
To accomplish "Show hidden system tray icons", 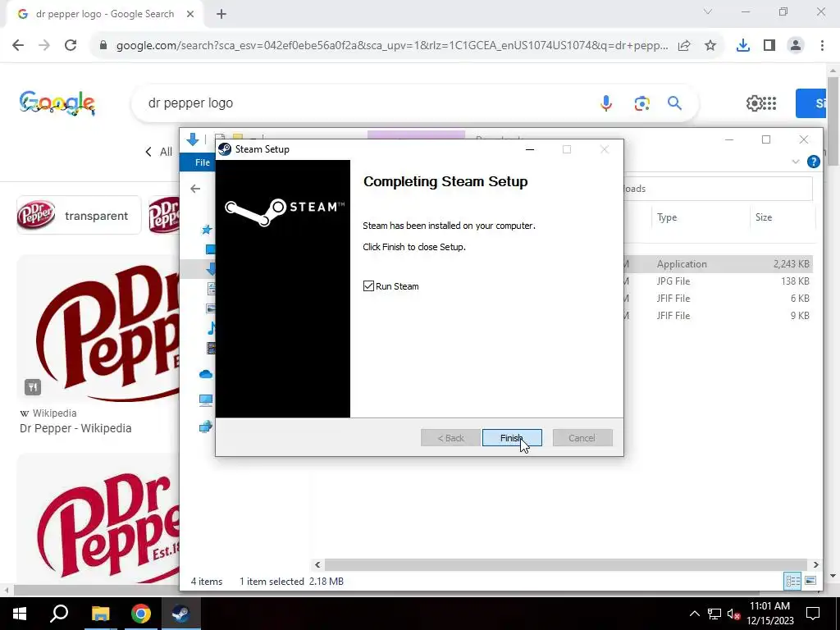I will point(694,614).
